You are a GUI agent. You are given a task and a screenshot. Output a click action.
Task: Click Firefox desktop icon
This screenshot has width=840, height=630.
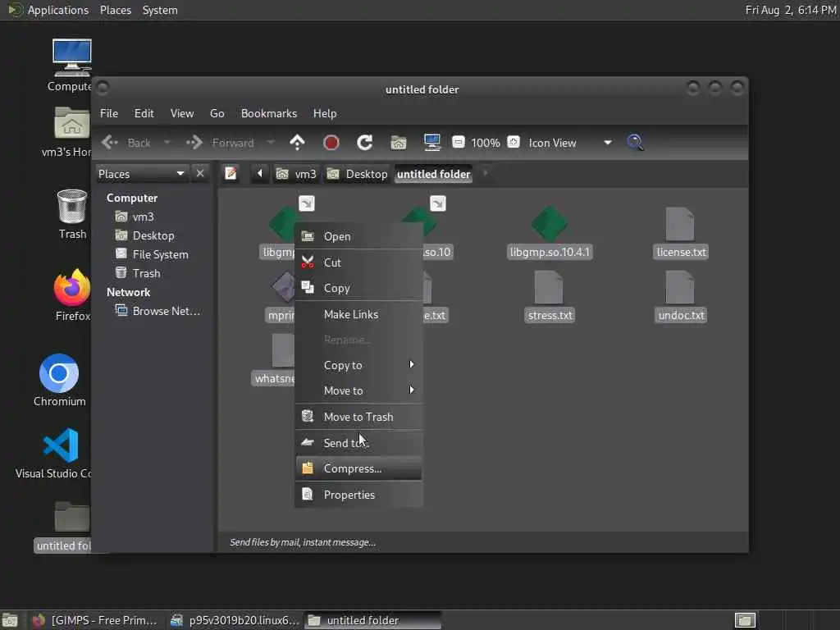72,288
